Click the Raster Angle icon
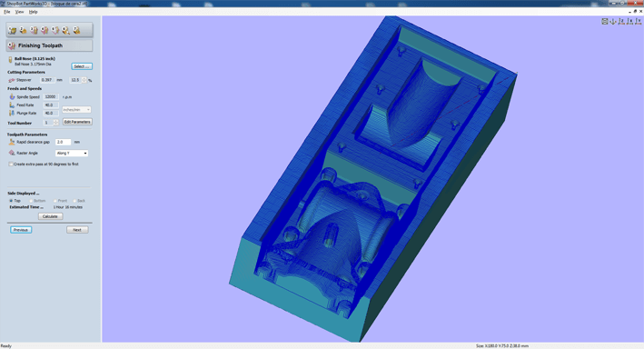This screenshot has width=644, height=349. [12, 153]
